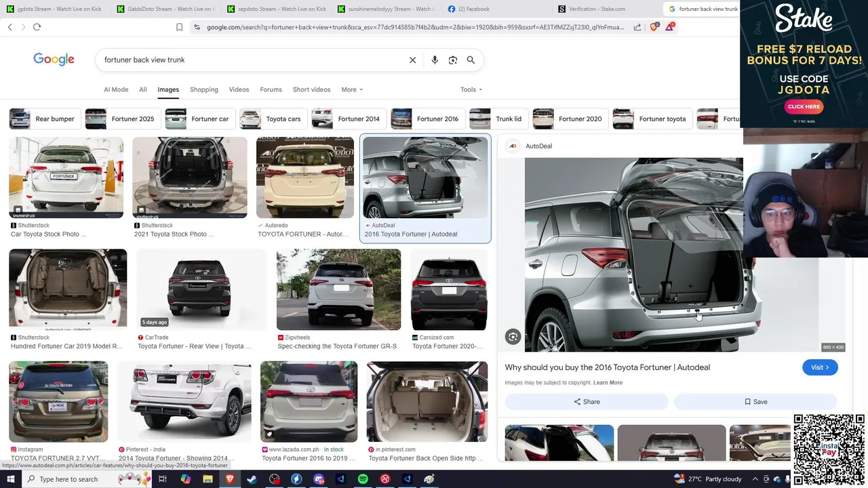Open Copilot icon on taskbar
Viewport: 868px width, 488px height.
(186, 479)
